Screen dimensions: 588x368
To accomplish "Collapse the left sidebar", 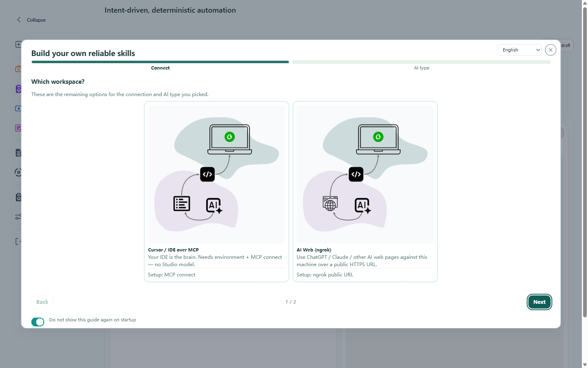I will click(31, 20).
